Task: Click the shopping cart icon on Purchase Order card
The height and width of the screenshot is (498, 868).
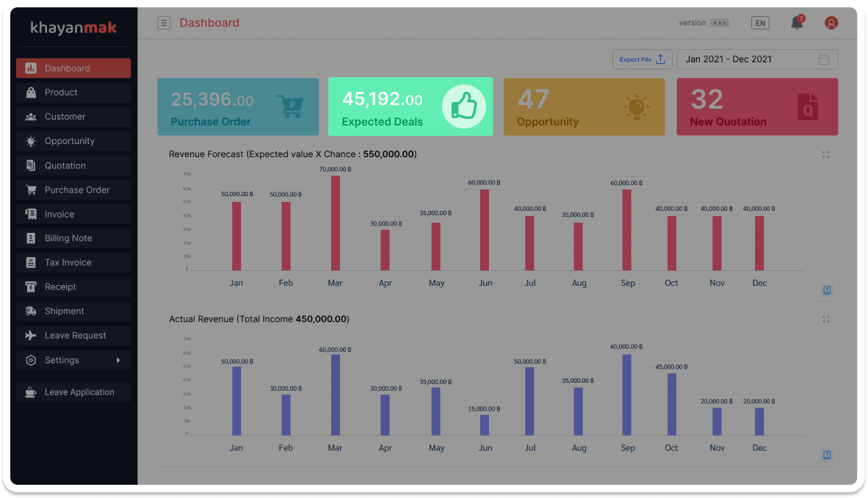Action: coord(291,107)
